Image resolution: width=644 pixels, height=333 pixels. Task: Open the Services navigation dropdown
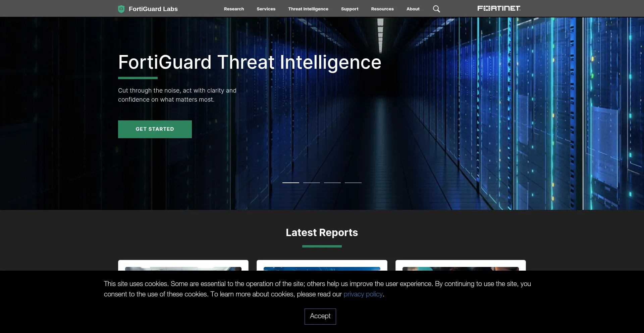266,9
